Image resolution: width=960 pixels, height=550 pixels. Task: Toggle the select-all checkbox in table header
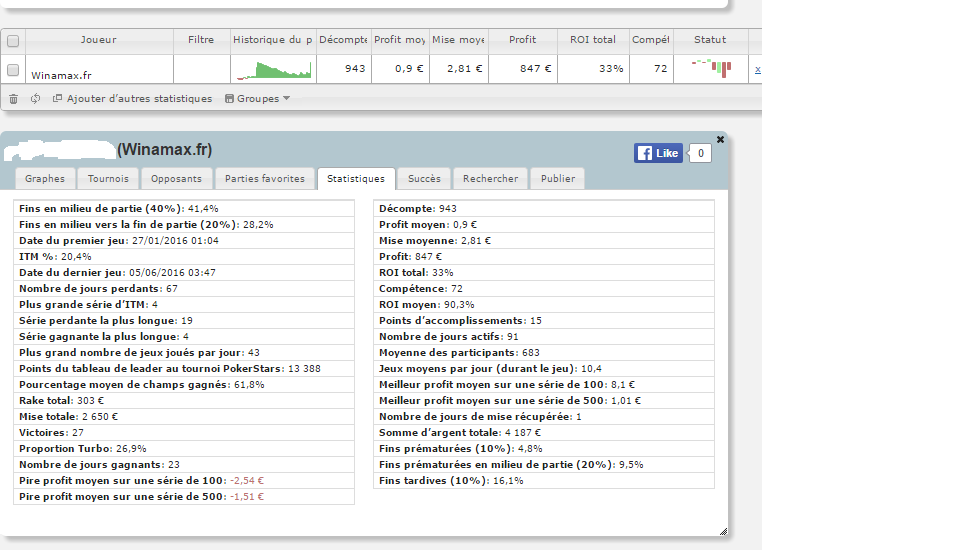13,41
